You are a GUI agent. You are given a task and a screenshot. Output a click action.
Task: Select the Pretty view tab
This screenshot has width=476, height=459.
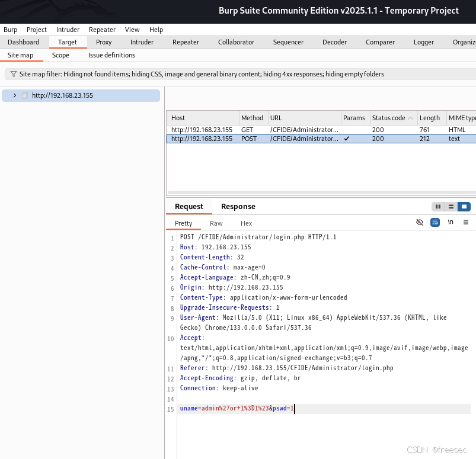[x=183, y=223]
